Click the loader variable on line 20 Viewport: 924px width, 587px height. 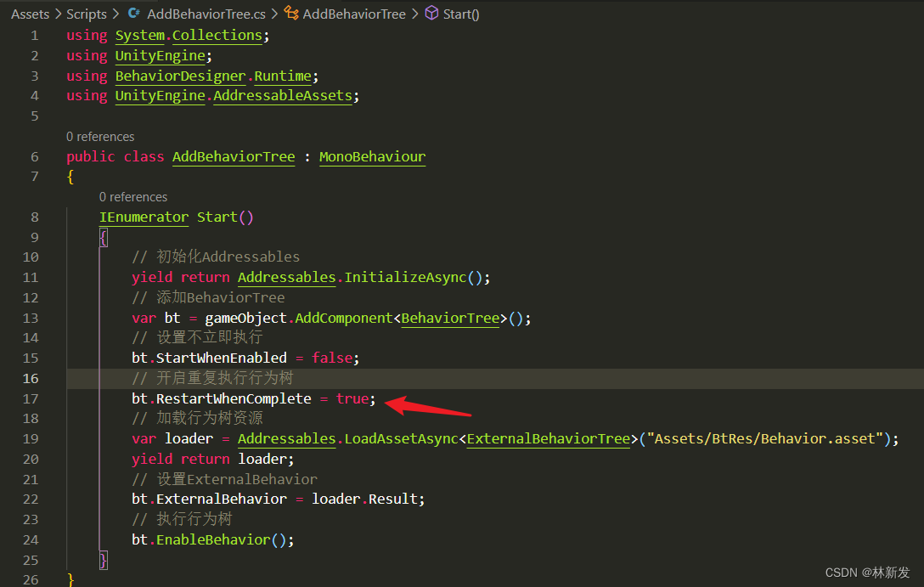point(262,459)
